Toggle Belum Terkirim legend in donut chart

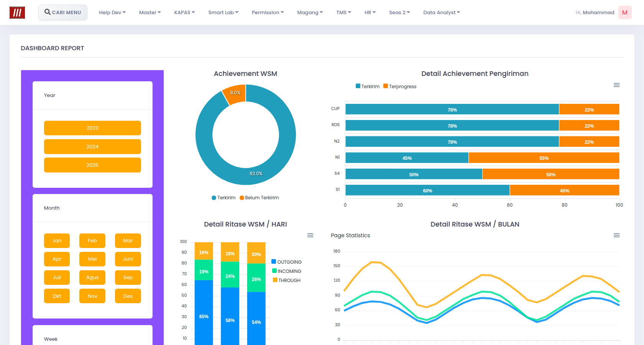(260, 198)
